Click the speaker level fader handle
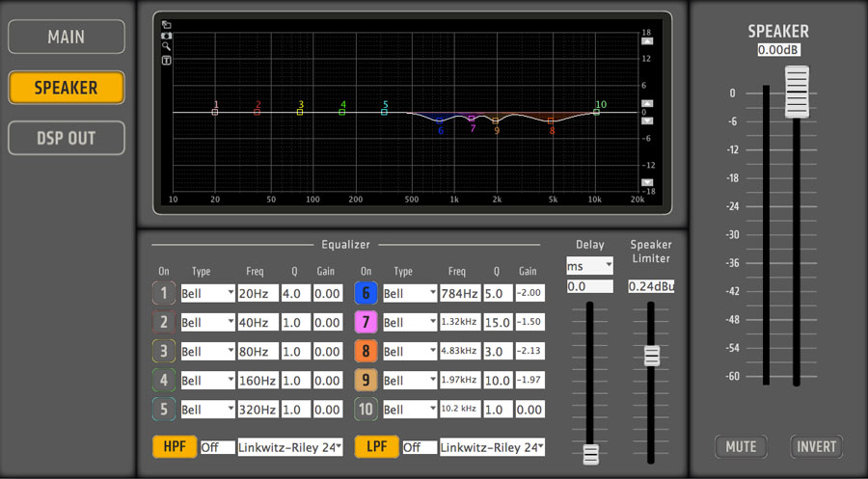The image size is (868, 479). [797, 92]
